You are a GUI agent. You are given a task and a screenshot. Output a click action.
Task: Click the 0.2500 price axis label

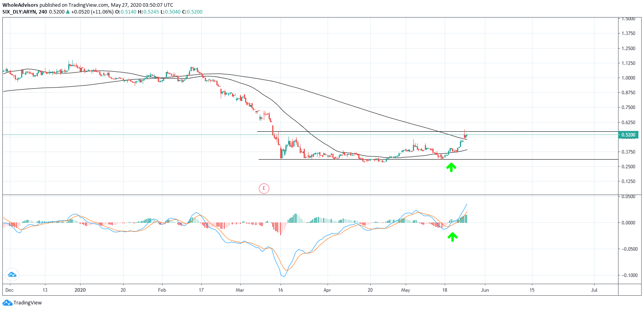coord(628,167)
